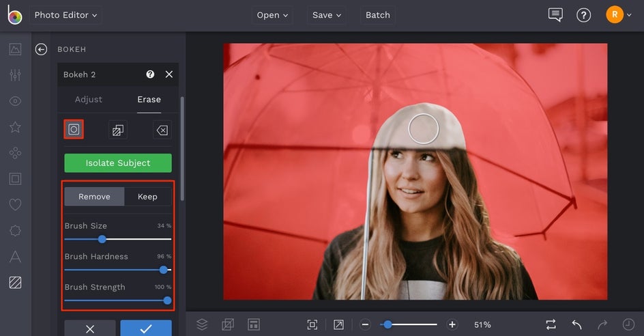
Task: Click the Batch button
Action: 378,15
